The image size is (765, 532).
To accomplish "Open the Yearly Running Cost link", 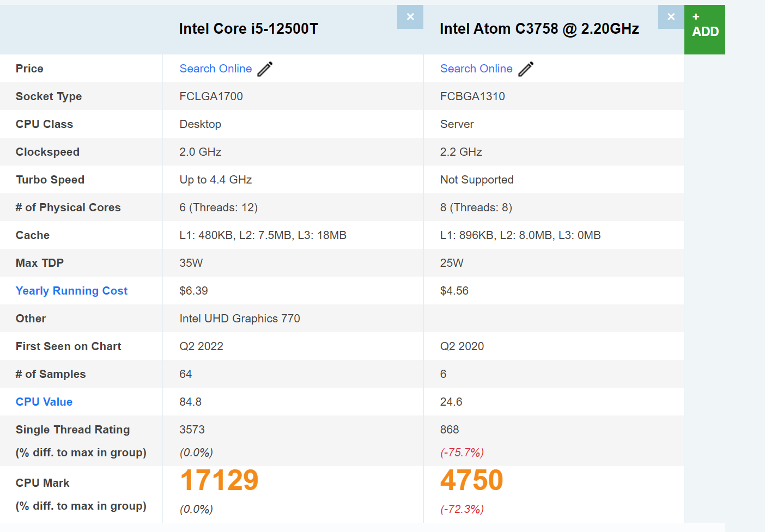I will 71,291.
